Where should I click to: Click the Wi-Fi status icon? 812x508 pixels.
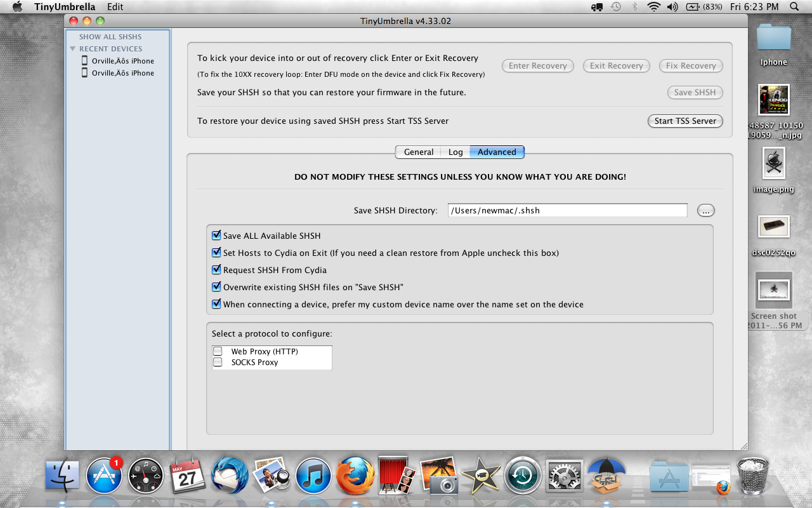pos(653,6)
